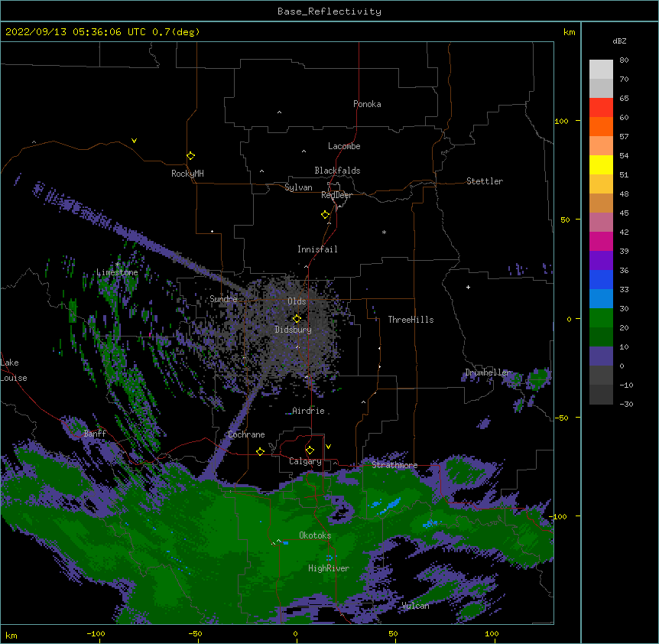659x644 pixels.
Task: Click the yellow diamond marker below Cochrane
Action: (x=260, y=451)
